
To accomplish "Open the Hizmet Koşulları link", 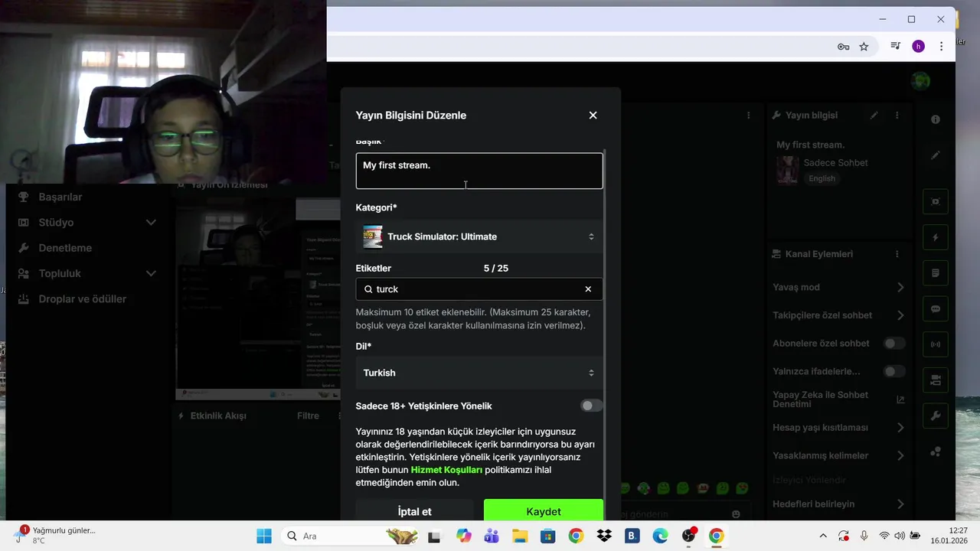I will coord(446,470).
